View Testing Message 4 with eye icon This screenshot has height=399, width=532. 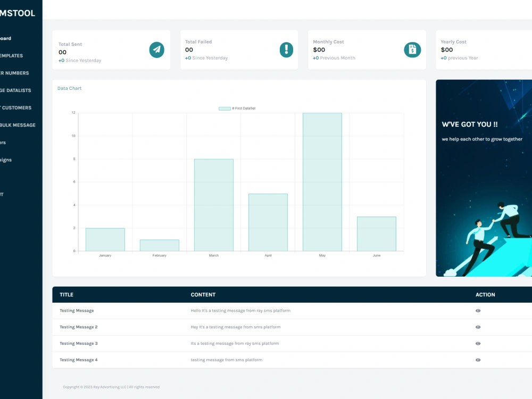click(478, 360)
